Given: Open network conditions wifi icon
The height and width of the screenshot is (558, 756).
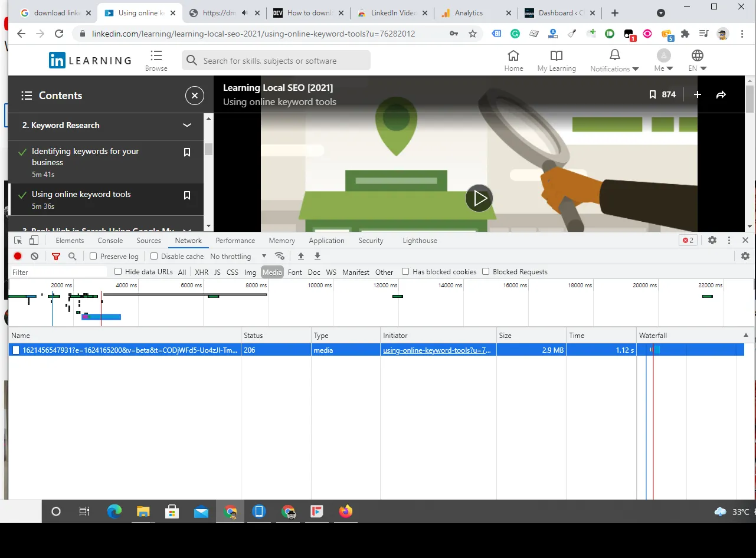Looking at the screenshot, I should click(280, 256).
